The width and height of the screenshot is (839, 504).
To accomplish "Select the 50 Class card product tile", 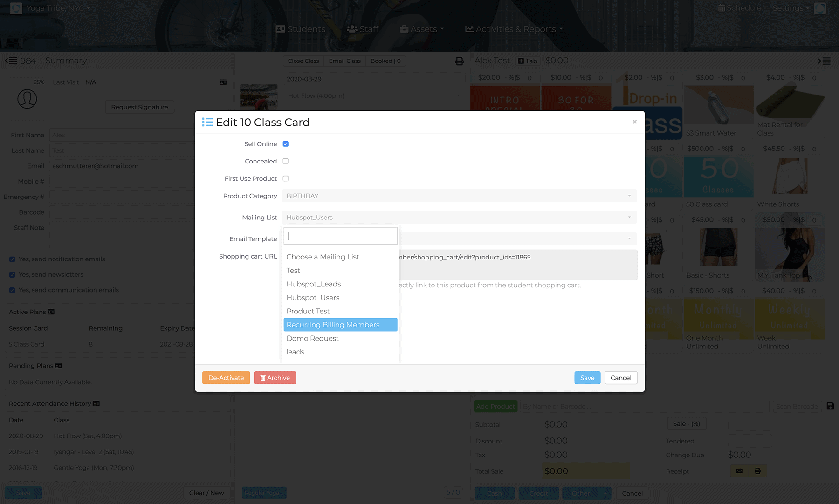I will [x=718, y=177].
